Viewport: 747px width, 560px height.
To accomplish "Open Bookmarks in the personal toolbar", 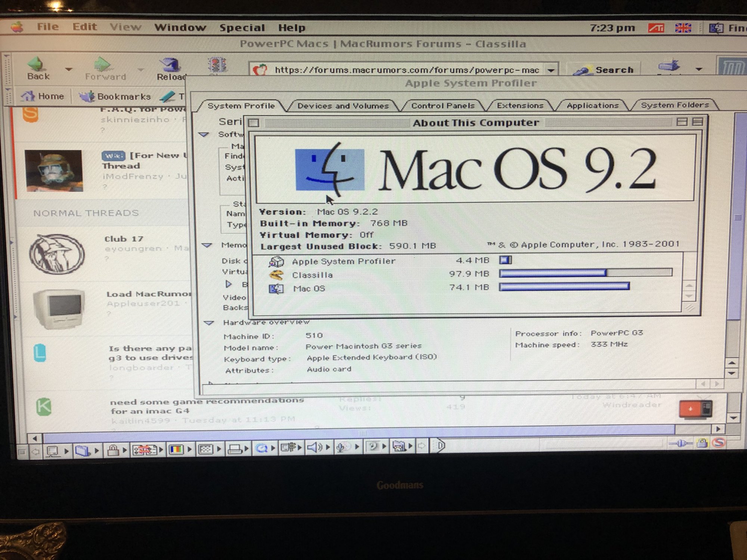I will [x=115, y=96].
